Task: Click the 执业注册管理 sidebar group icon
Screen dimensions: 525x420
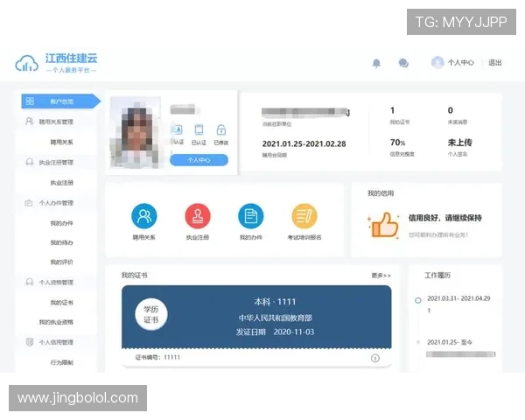Action: point(30,162)
